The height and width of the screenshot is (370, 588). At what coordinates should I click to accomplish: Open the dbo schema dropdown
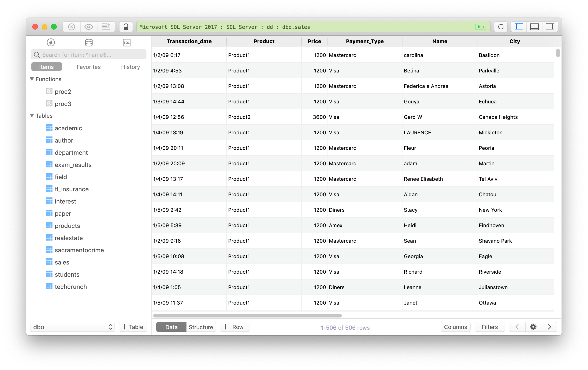pyautogui.click(x=73, y=327)
